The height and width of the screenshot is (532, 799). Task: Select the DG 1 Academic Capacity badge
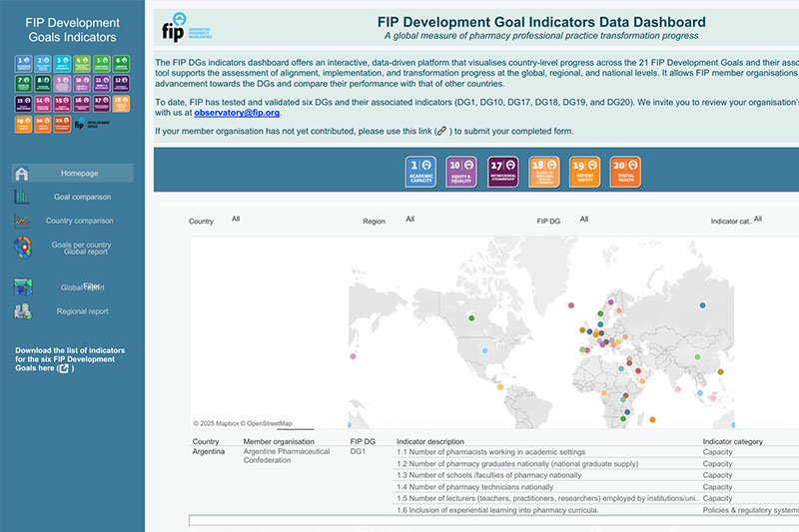[x=420, y=172]
